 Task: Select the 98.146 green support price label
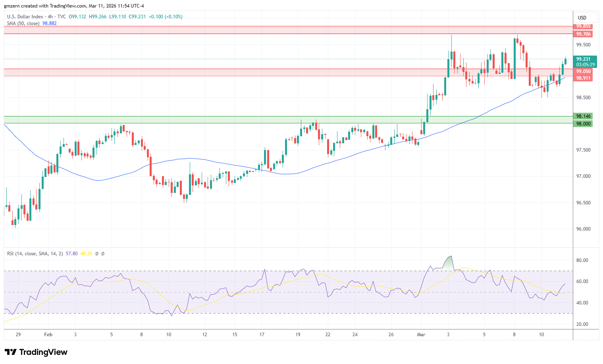point(584,116)
